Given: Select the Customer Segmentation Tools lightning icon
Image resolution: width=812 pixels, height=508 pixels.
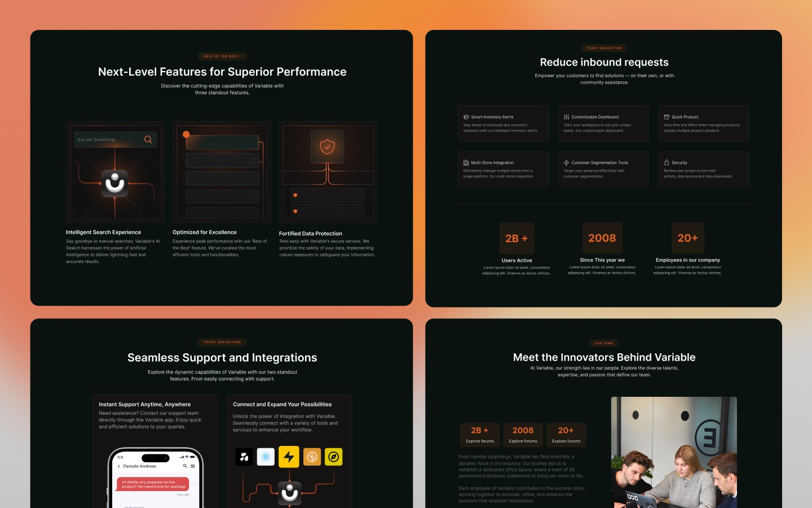Looking at the screenshot, I should pyautogui.click(x=566, y=163).
